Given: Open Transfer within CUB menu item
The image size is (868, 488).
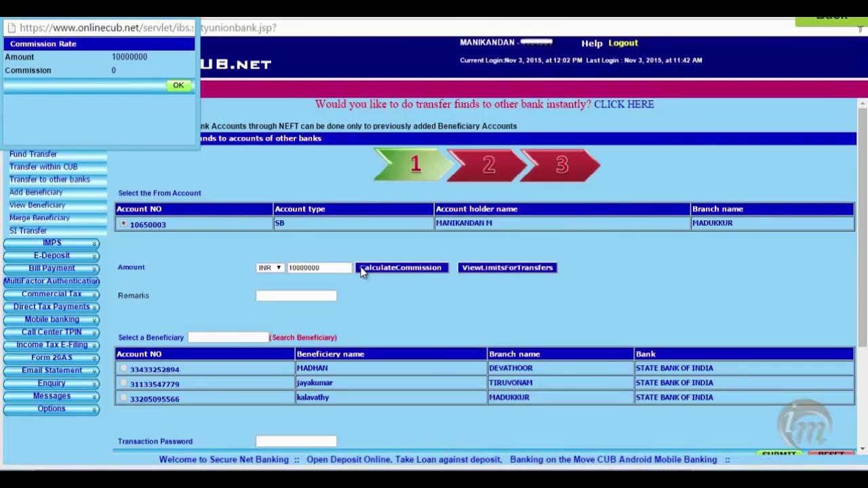Looking at the screenshot, I should [x=43, y=167].
